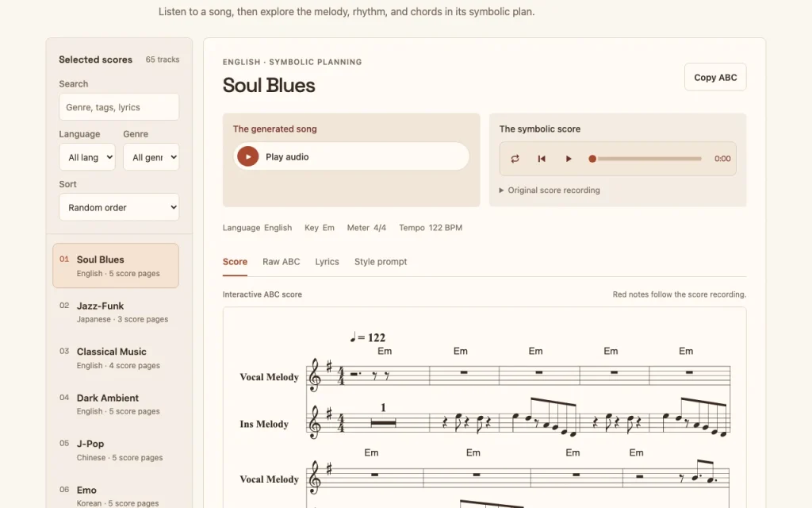Click the 'Tempo 122 BPM' metadata

431,228
